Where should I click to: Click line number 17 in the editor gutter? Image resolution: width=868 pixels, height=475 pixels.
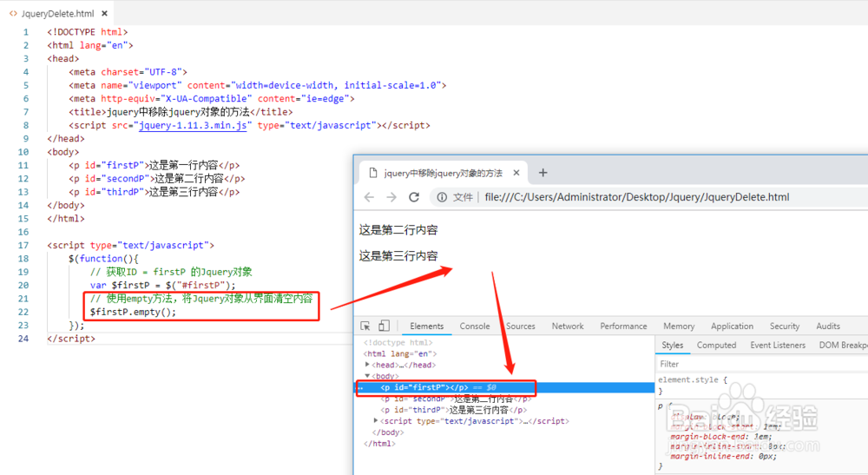[23, 245]
